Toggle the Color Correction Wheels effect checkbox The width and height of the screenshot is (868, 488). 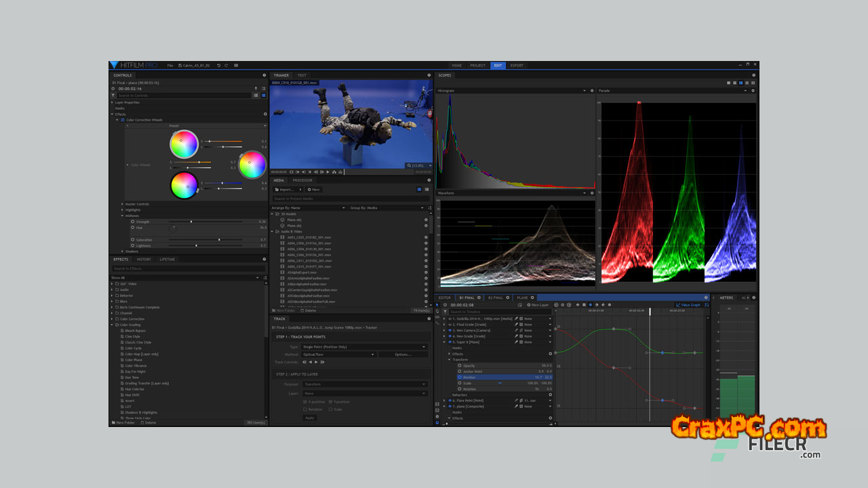pyautogui.click(x=123, y=120)
